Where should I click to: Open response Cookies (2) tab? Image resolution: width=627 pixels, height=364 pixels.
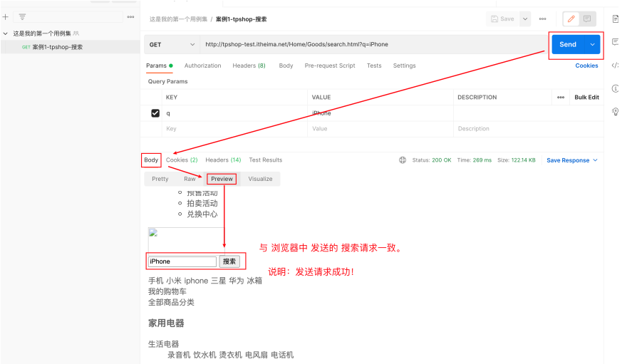click(x=182, y=160)
